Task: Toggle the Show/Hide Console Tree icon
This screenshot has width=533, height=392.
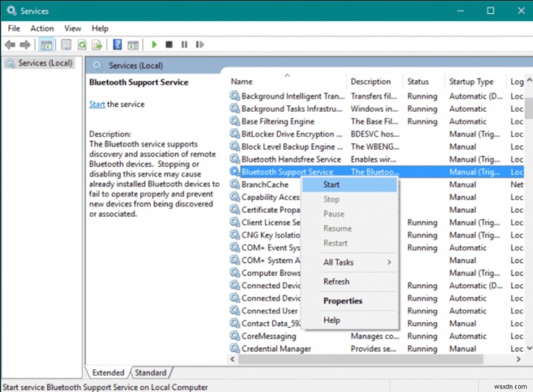Action: [x=45, y=45]
